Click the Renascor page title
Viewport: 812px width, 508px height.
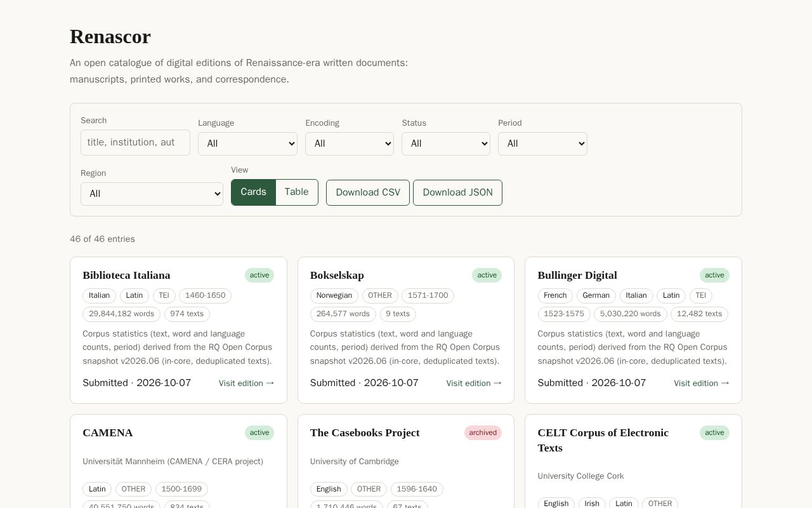coord(110,37)
